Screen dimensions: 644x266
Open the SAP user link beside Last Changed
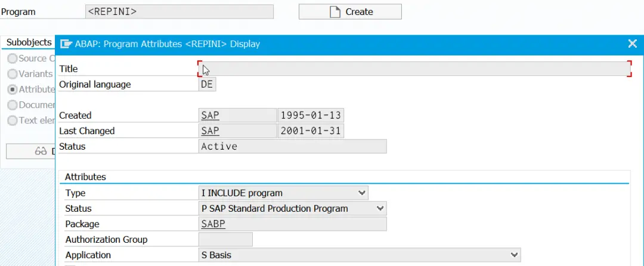[210, 131]
